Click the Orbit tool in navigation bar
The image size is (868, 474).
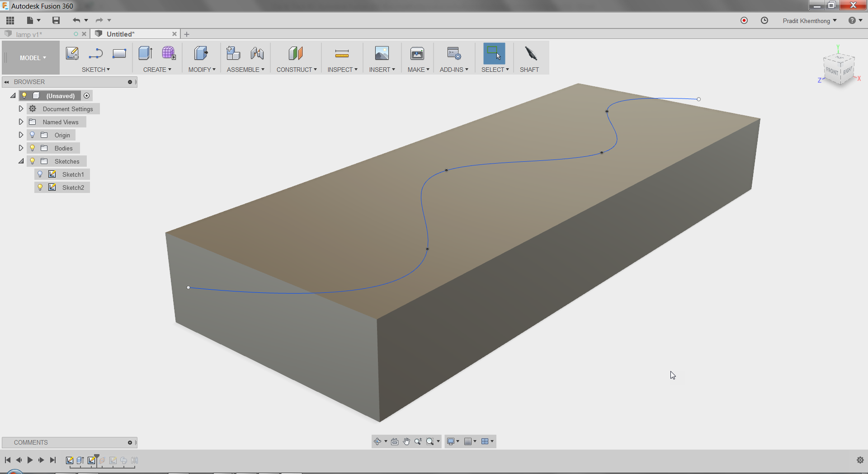[x=378, y=441]
